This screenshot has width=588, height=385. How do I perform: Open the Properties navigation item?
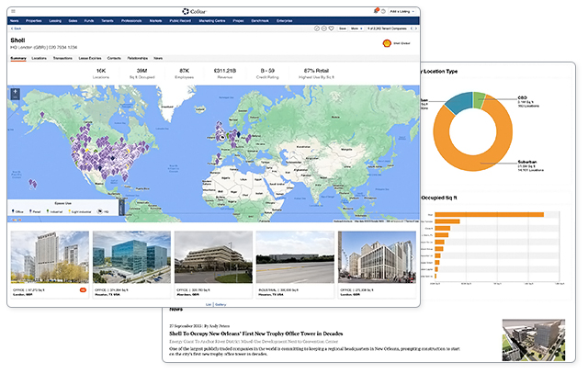pyautogui.click(x=33, y=21)
